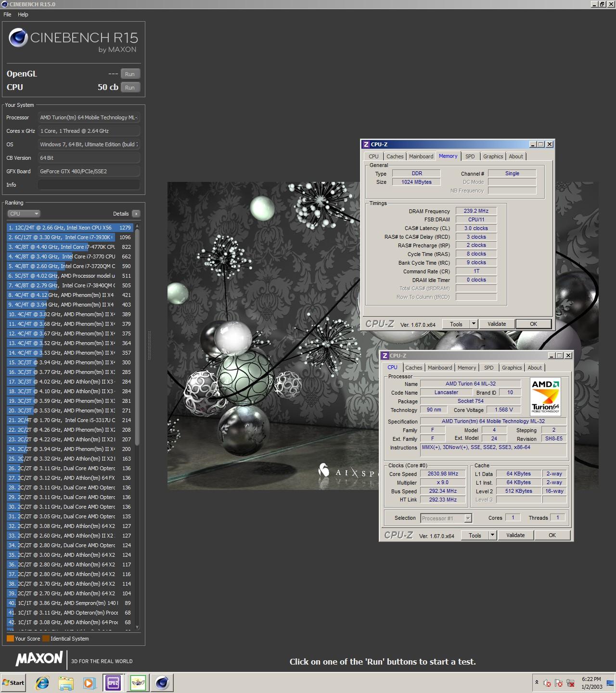The height and width of the screenshot is (693, 616).
Task: Click Tools button in processor CPU-Z window
Action: coord(475,536)
